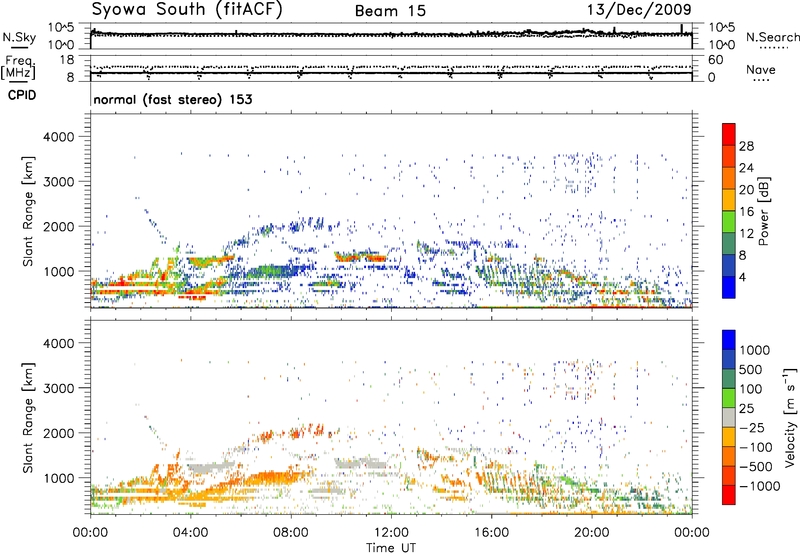800x554 pixels.
Task: Pick the yellow-orange segment of Power colorbar
Action: coord(729,200)
